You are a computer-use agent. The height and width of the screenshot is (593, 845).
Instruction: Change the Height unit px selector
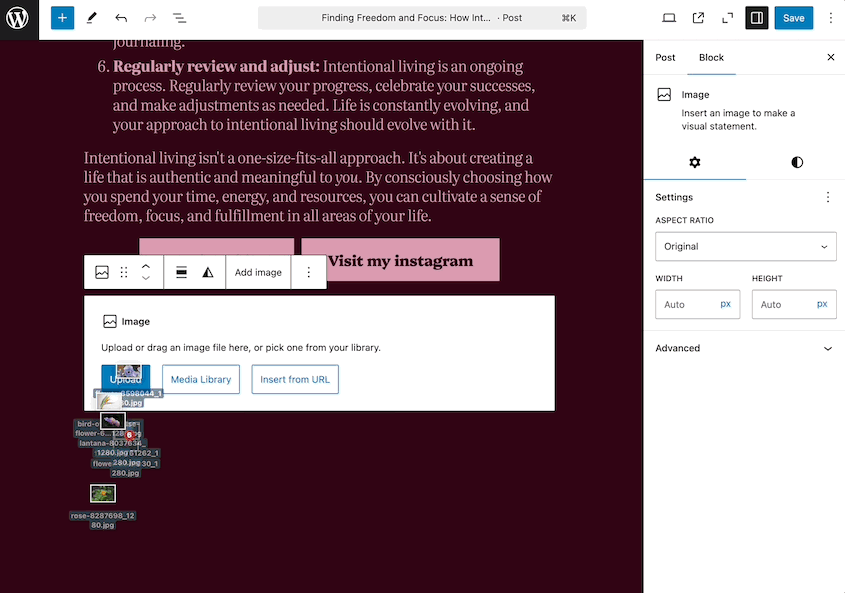(x=822, y=304)
